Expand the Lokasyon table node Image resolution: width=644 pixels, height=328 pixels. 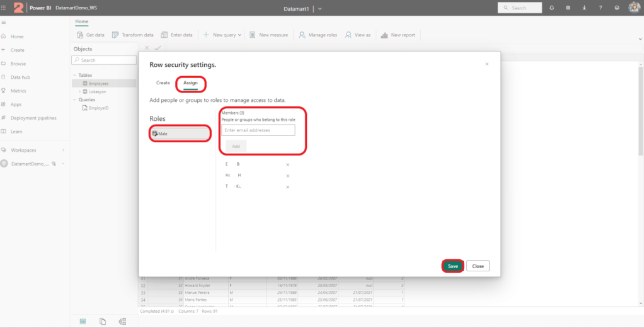click(x=79, y=91)
